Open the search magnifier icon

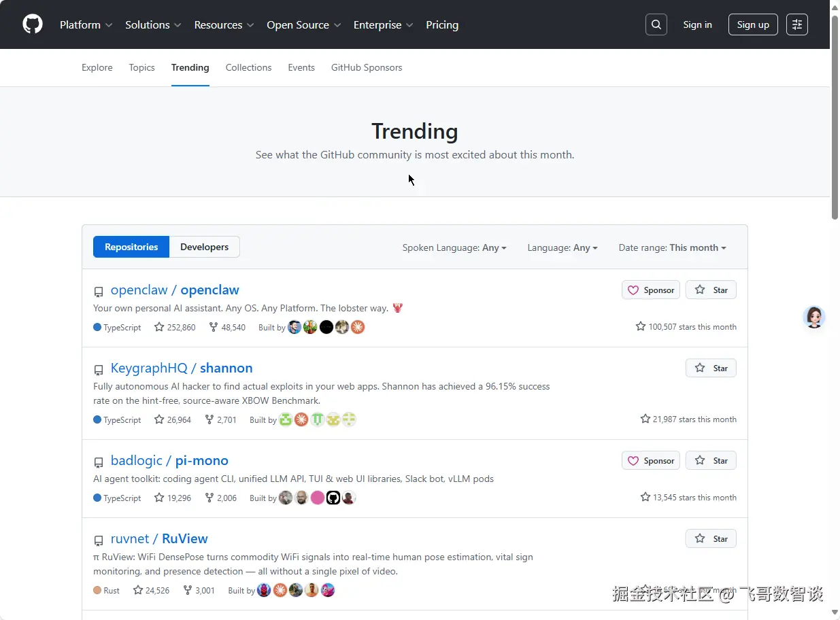[656, 24]
